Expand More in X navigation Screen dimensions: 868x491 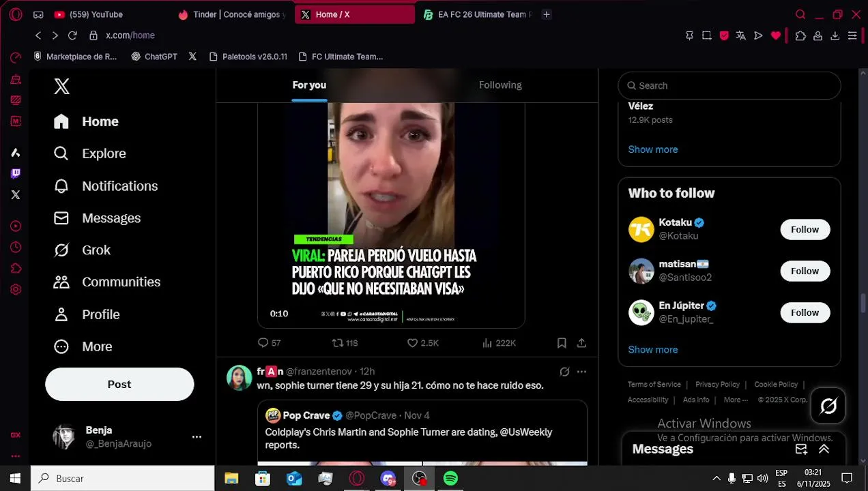(x=83, y=346)
